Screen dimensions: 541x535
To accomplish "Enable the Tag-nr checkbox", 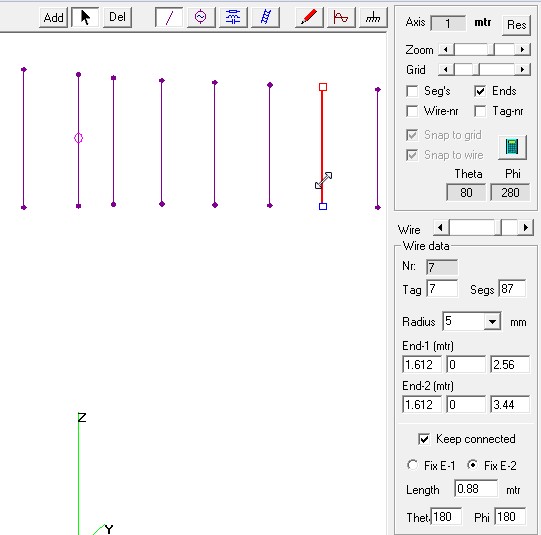I will click(480, 111).
